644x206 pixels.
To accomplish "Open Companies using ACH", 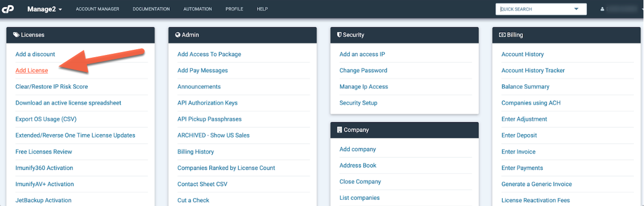I will coord(531,103).
